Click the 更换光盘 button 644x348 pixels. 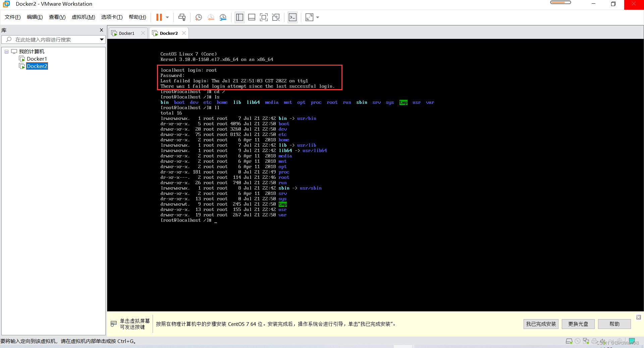(x=578, y=324)
